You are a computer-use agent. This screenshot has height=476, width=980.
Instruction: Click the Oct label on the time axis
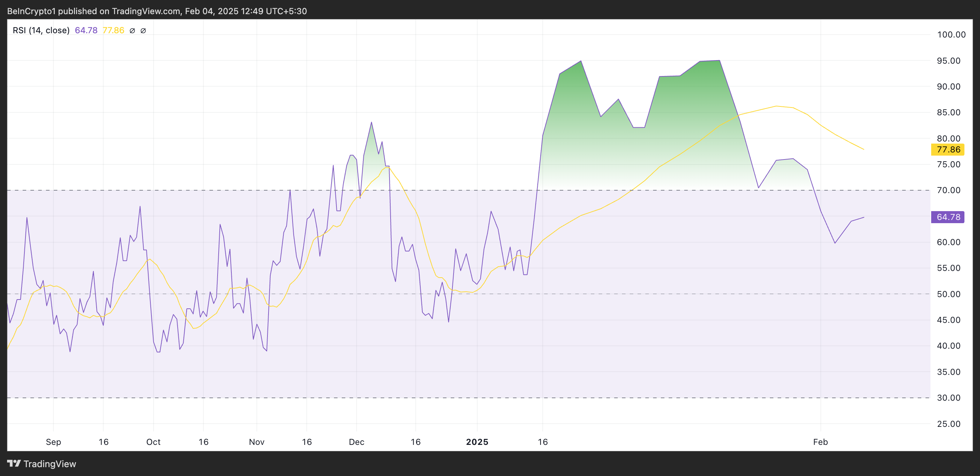(153, 442)
